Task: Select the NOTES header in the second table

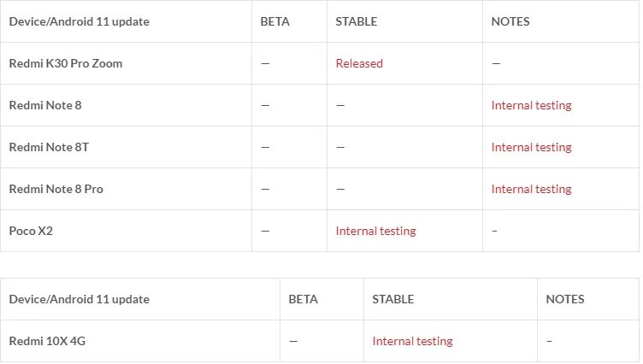Action: point(565,299)
